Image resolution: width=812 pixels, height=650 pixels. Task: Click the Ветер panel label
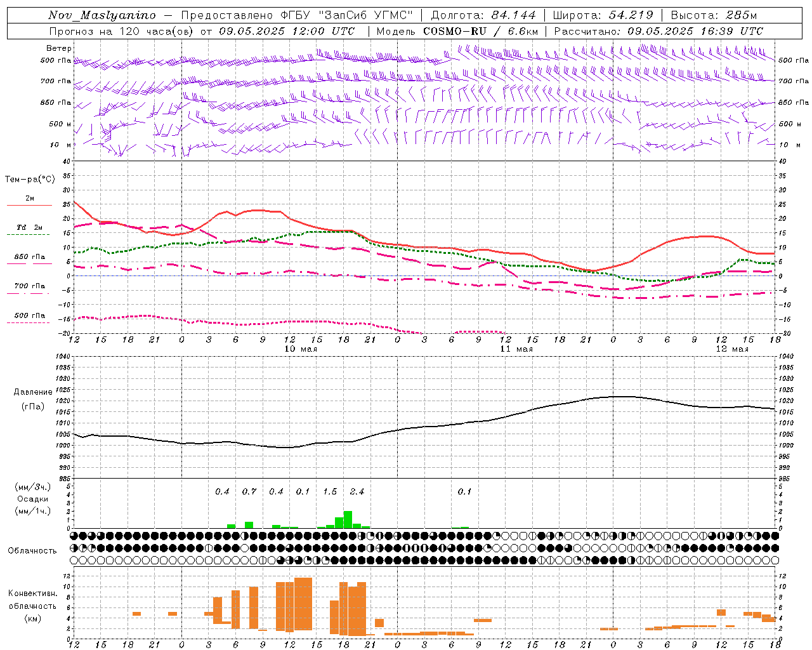pyautogui.click(x=58, y=48)
